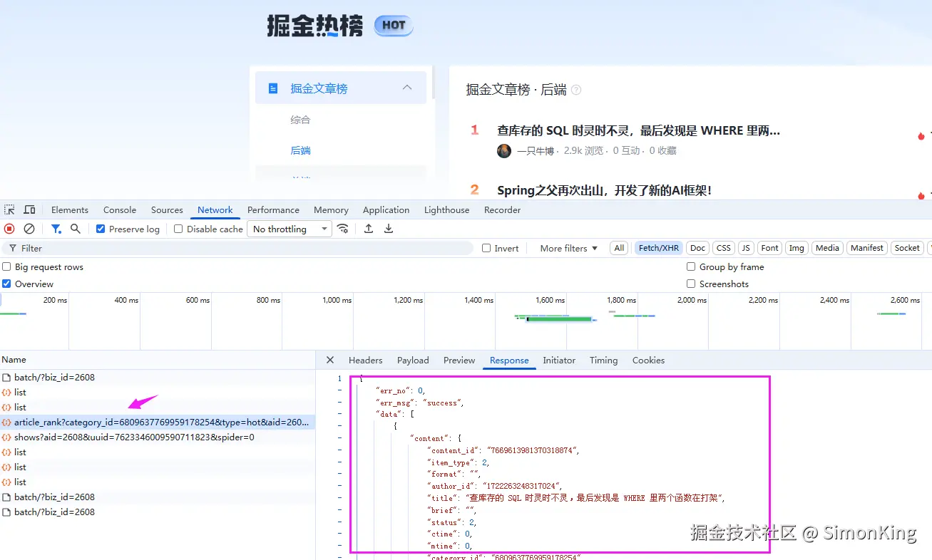The width and height of the screenshot is (932, 560).
Task: Switch to the Memory tab
Action: coord(331,210)
